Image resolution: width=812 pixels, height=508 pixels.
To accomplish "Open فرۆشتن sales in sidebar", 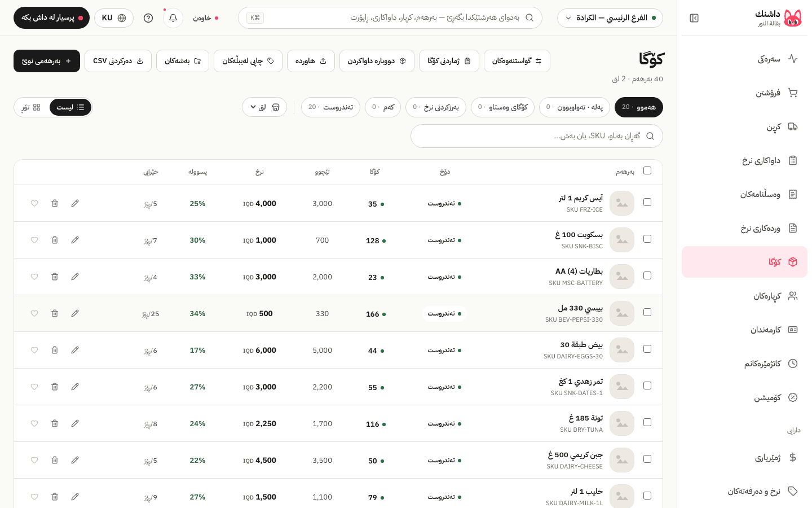I will [x=744, y=93].
